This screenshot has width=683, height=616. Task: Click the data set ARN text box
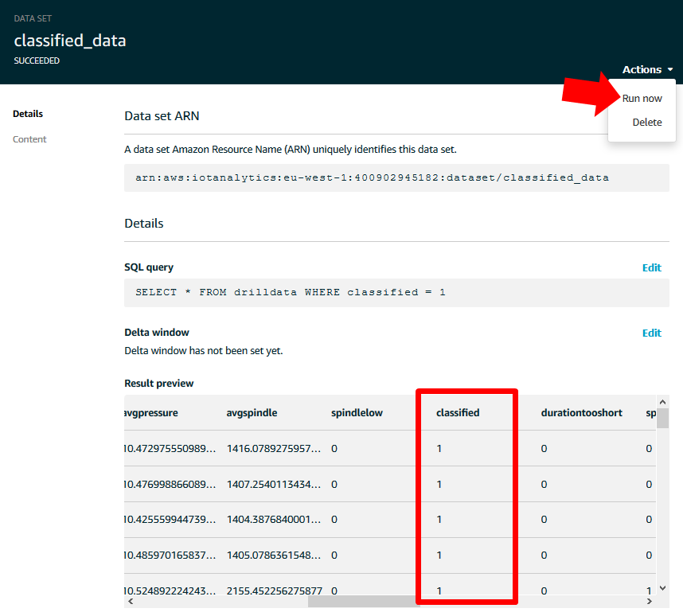point(396,177)
